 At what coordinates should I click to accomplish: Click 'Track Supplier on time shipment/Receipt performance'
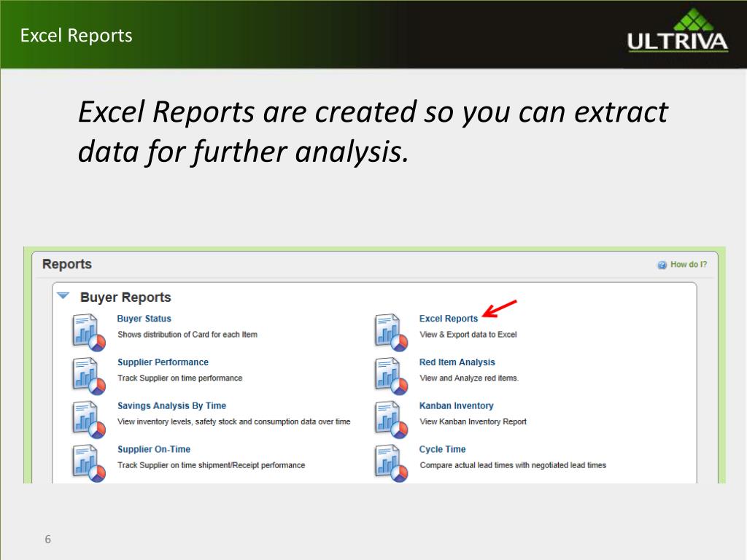pos(211,465)
